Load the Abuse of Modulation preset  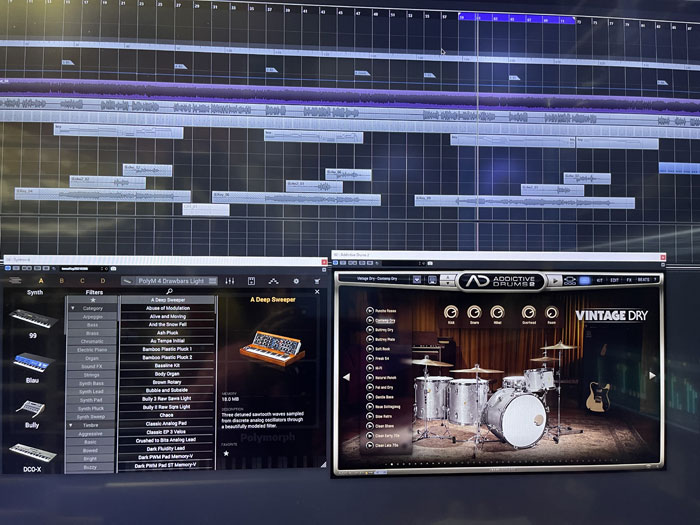(168, 308)
